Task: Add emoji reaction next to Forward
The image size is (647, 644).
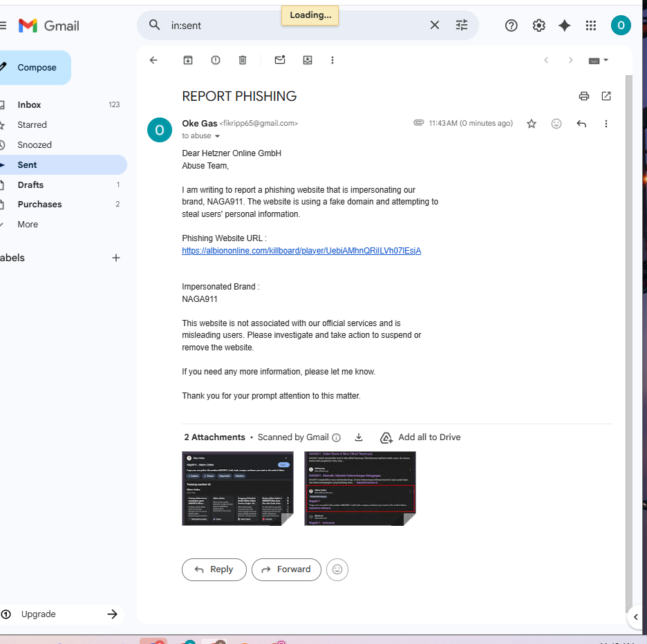Action: coord(337,569)
